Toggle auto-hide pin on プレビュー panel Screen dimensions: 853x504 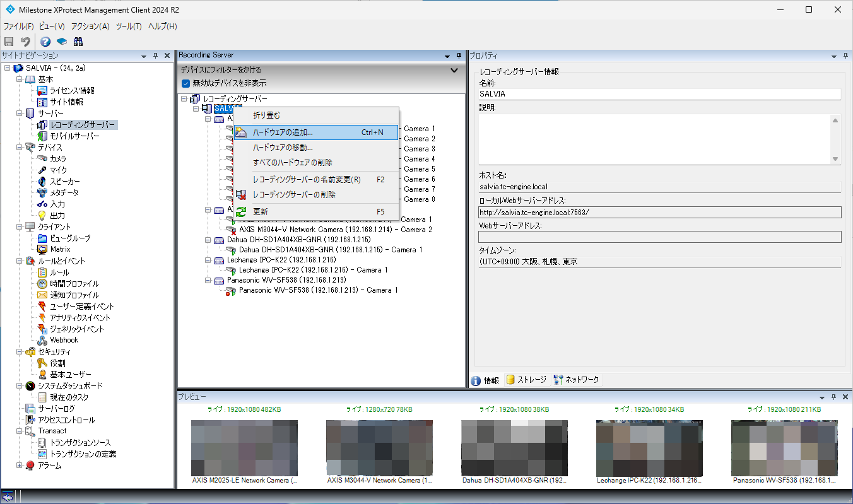point(834,397)
